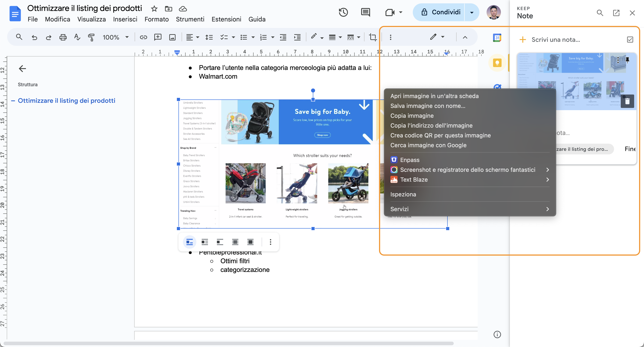Insert image toolbar icon
Image resolution: width=644 pixels, height=347 pixels.
(x=172, y=38)
